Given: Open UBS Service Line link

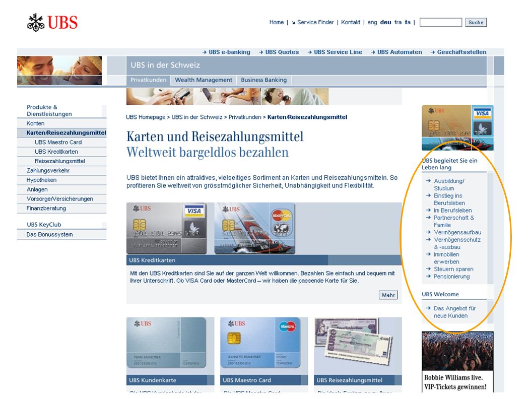Looking at the screenshot, I should (338, 52).
